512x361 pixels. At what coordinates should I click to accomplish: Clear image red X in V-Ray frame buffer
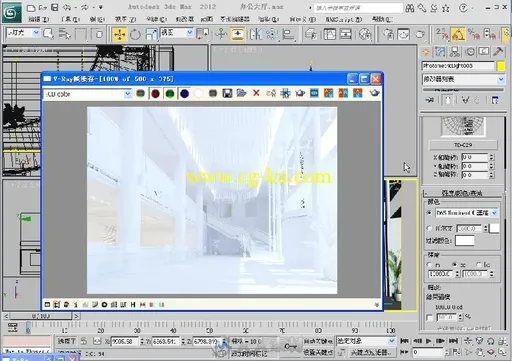click(256, 93)
